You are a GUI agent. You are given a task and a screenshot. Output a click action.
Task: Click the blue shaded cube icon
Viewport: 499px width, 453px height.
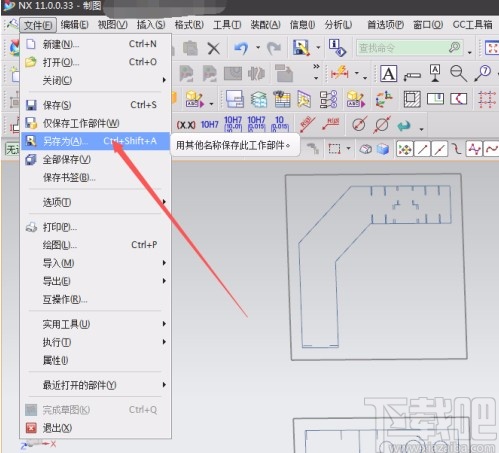(x=383, y=149)
